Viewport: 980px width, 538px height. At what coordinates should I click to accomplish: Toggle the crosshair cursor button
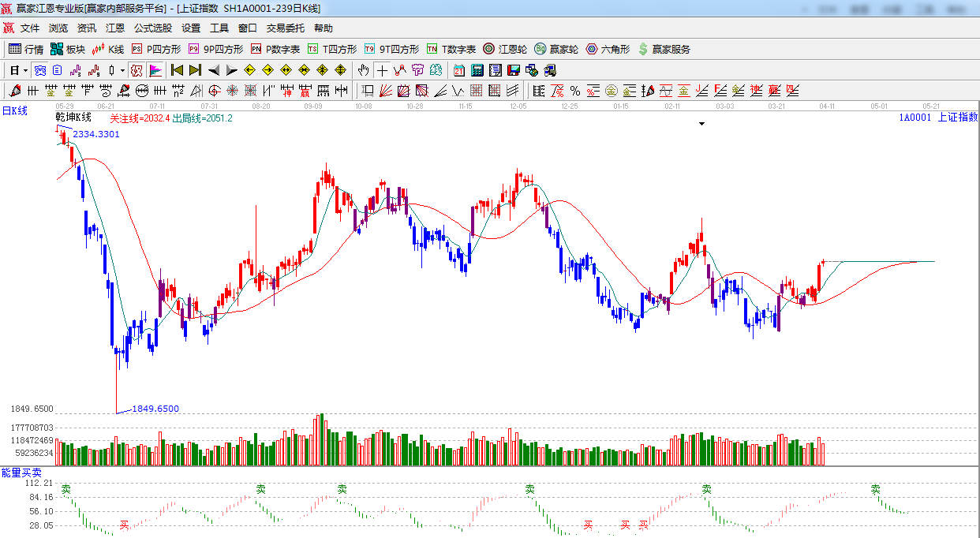(x=382, y=70)
